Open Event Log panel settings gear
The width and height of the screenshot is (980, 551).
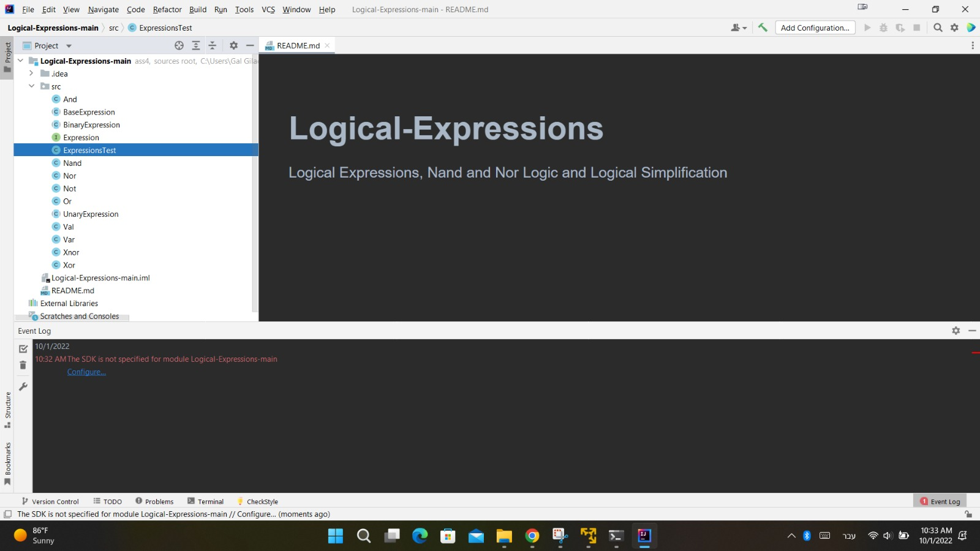pyautogui.click(x=956, y=331)
